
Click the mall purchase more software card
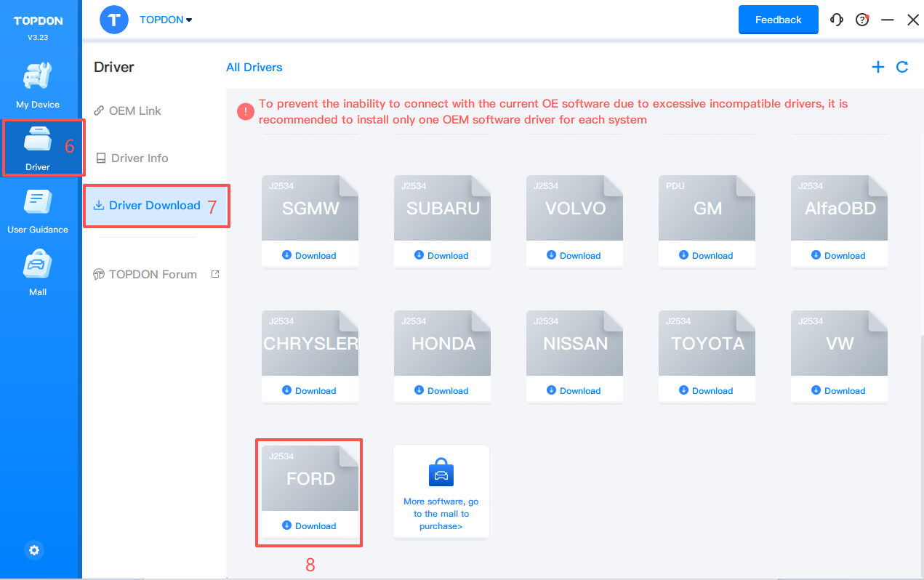coord(441,492)
